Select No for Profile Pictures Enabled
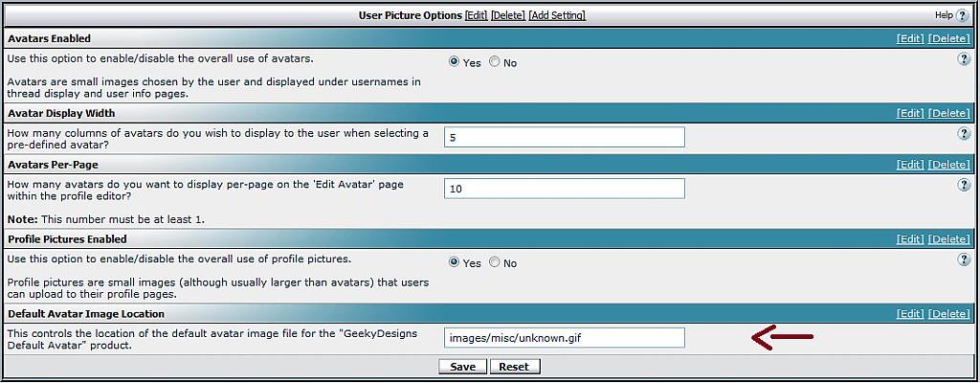Viewport: 980px width, 383px height. click(x=495, y=262)
